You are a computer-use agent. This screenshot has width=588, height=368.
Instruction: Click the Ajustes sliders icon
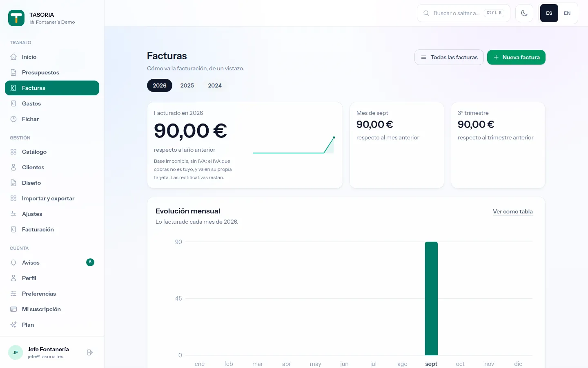click(x=13, y=214)
